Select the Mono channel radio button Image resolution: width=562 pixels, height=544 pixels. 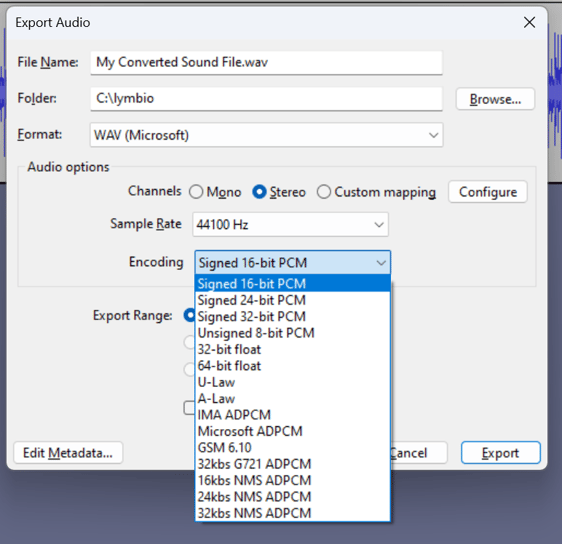196,192
